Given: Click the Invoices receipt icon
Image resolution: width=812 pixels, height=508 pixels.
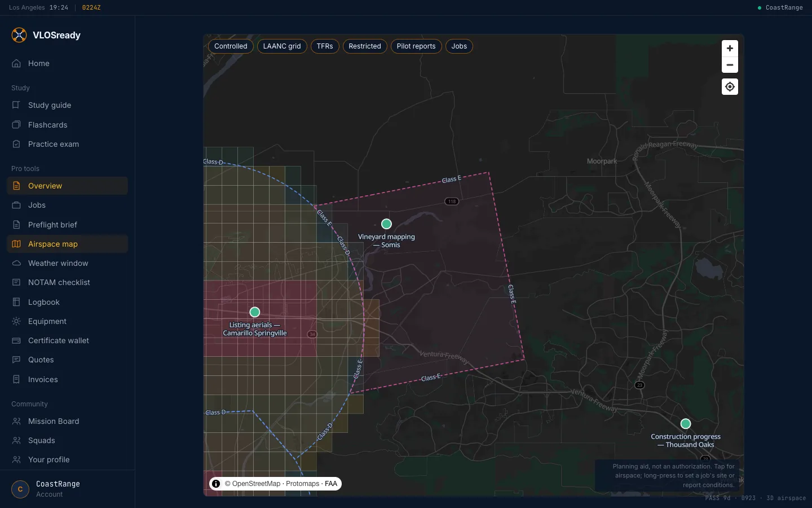Looking at the screenshot, I should (16, 379).
